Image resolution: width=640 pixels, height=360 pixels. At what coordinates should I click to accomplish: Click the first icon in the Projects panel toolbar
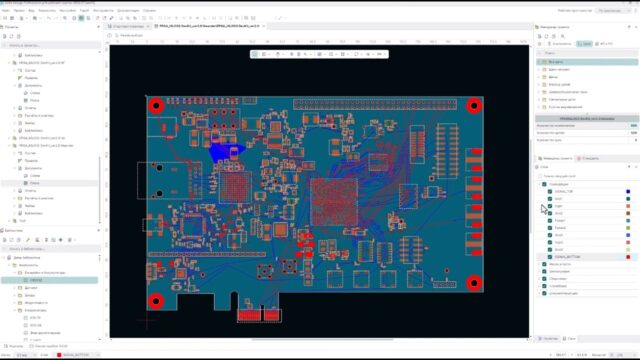(x=4, y=36)
